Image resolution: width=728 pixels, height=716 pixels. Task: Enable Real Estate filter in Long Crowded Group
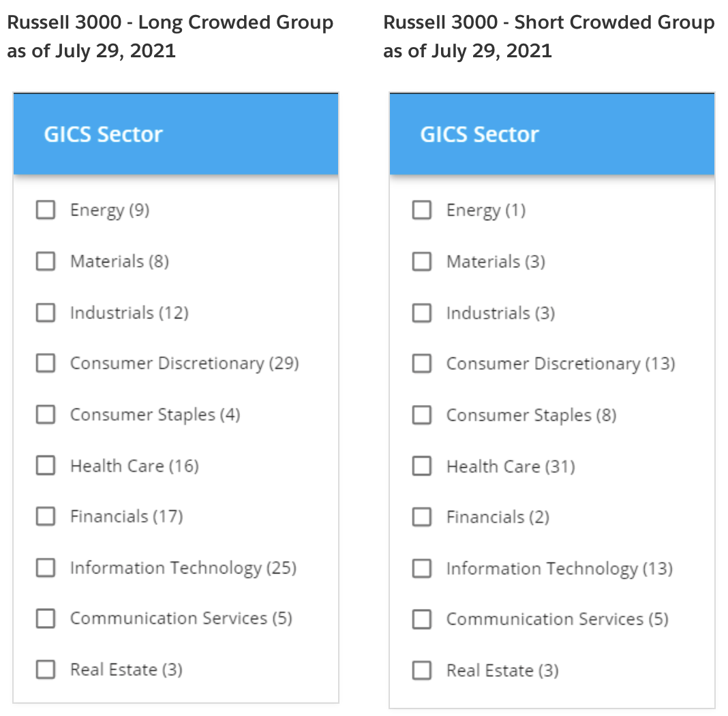click(46, 670)
